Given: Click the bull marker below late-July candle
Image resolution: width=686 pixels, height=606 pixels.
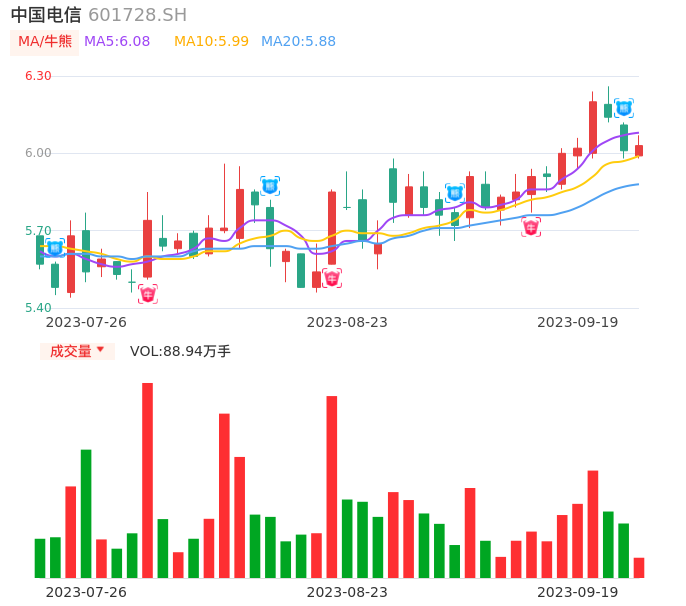Looking at the screenshot, I should (148, 294).
